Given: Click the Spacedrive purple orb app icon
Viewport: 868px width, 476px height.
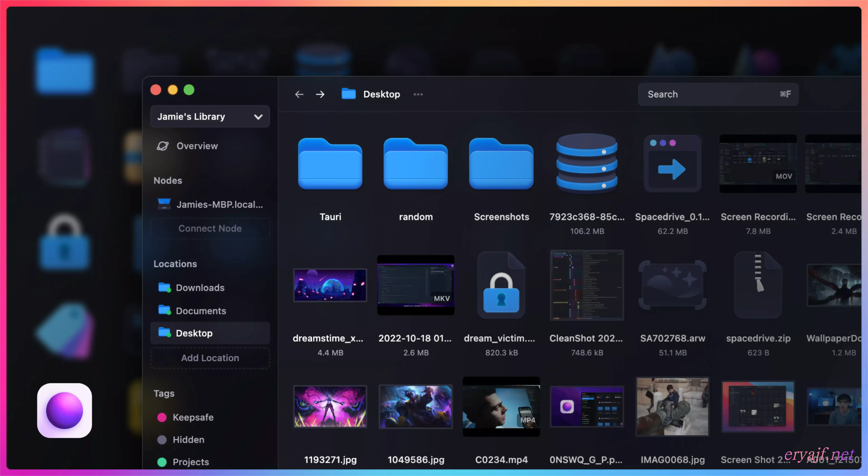Looking at the screenshot, I should pyautogui.click(x=64, y=410).
